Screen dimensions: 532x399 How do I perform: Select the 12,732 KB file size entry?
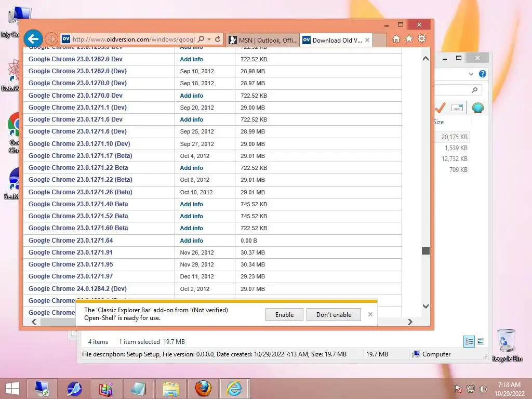(454, 159)
